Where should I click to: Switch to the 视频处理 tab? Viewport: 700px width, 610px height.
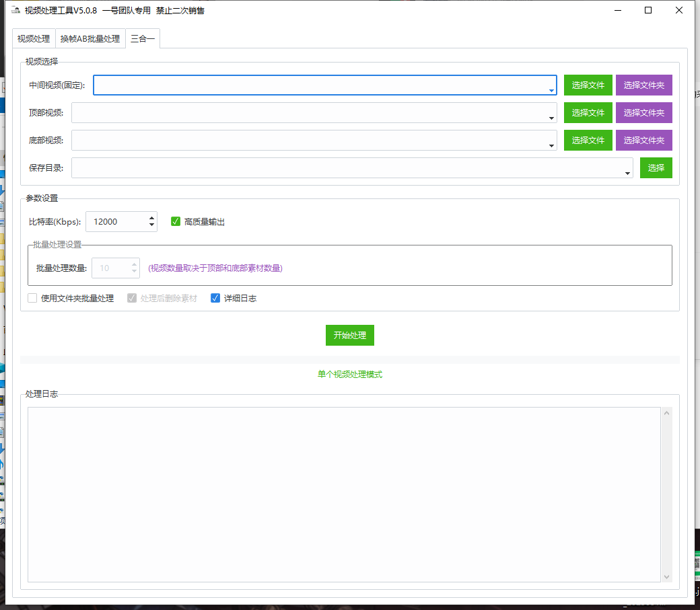34,39
